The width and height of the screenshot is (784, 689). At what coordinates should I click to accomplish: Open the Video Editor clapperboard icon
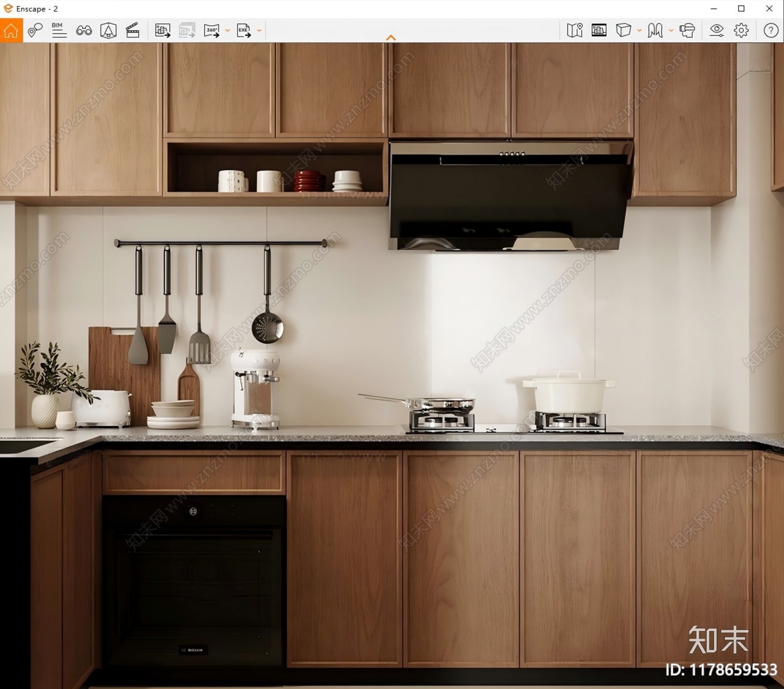click(x=132, y=30)
